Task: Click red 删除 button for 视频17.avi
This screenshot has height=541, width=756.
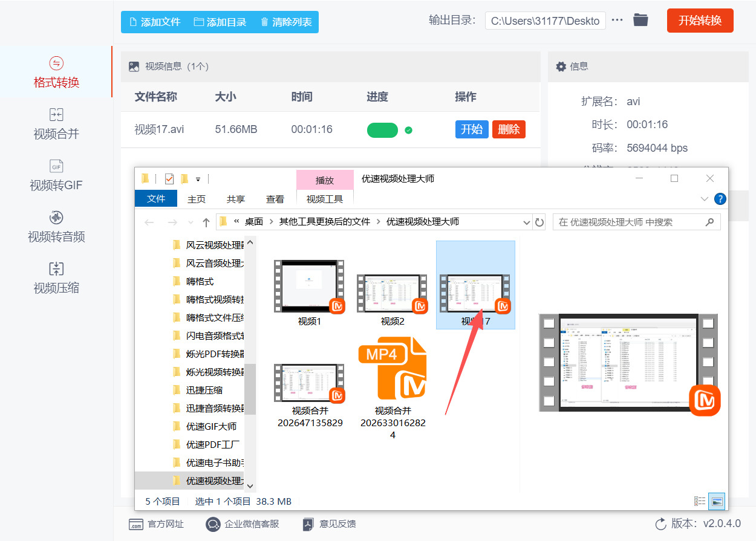Action: click(509, 129)
